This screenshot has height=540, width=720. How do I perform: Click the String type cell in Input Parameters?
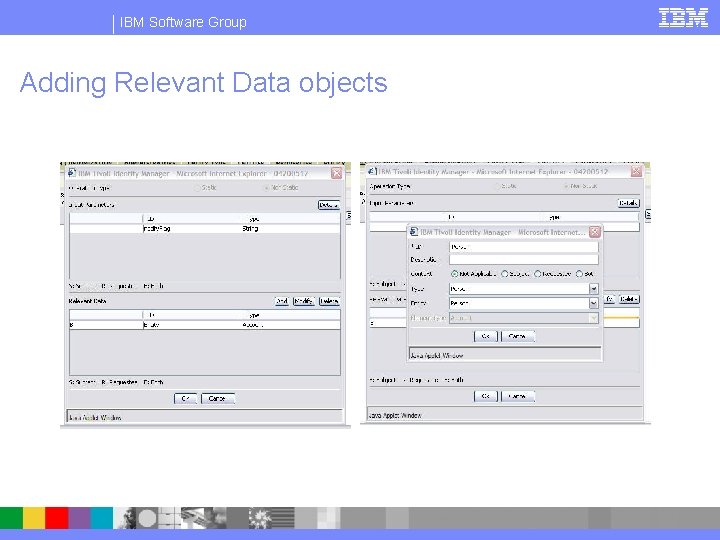pyautogui.click(x=250, y=228)
